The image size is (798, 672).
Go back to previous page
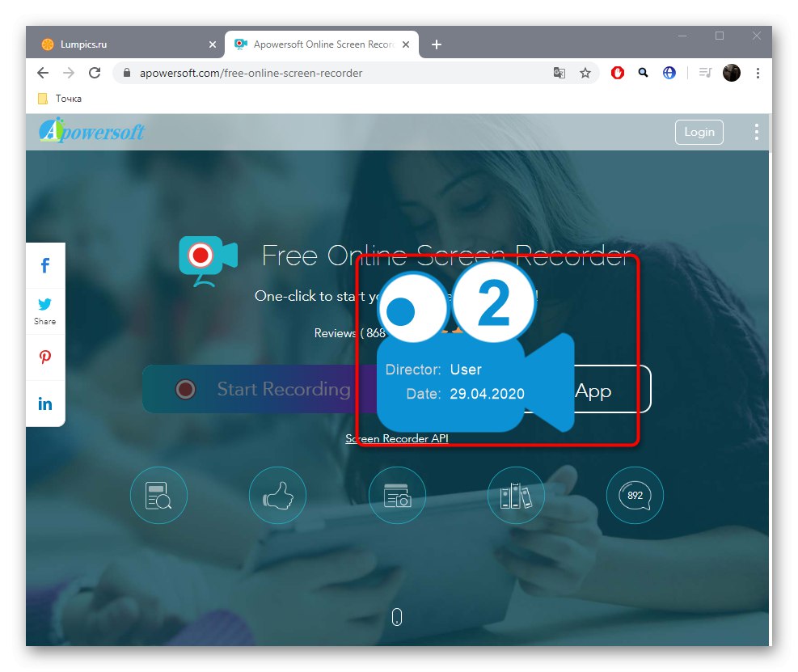[43, 73]
